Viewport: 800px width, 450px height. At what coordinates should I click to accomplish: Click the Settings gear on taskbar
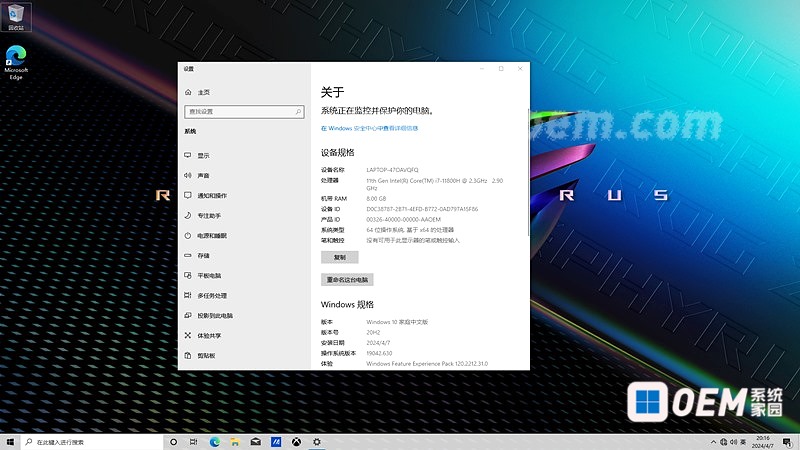[x=317, y=442]
